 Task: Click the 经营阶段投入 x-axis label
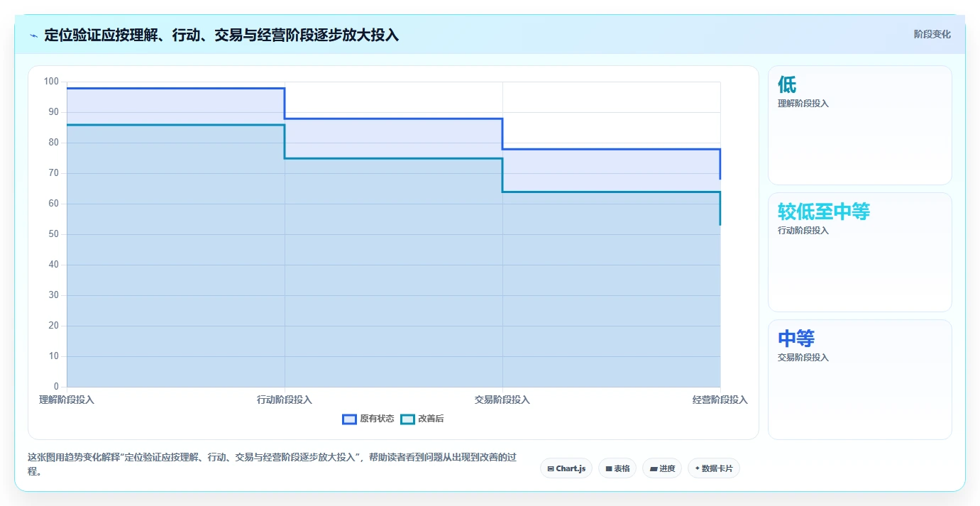720,400
